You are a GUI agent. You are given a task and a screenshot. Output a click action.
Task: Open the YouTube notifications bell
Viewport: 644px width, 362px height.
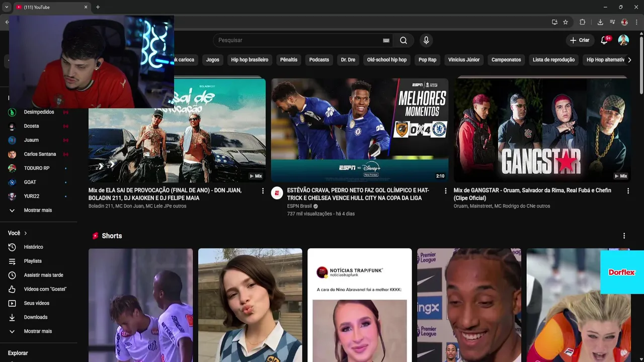point(604,40)
